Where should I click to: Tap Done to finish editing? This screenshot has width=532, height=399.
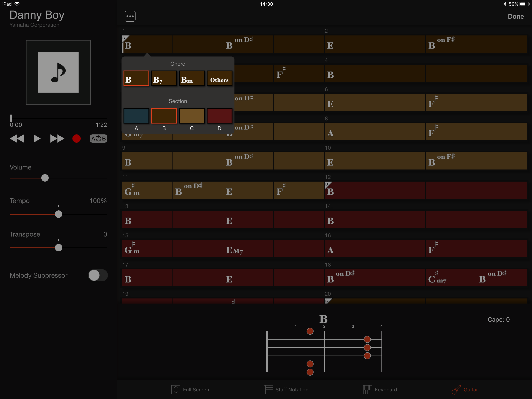(516, 16)
